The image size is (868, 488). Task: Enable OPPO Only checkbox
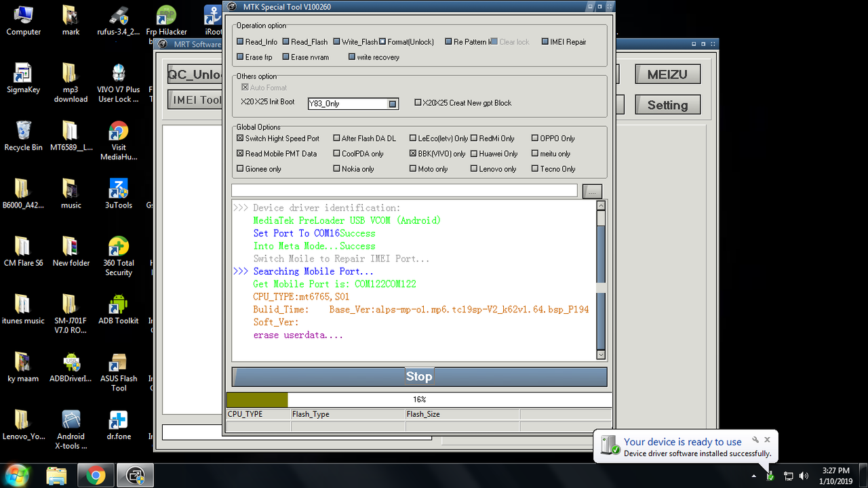click(553, 138)
